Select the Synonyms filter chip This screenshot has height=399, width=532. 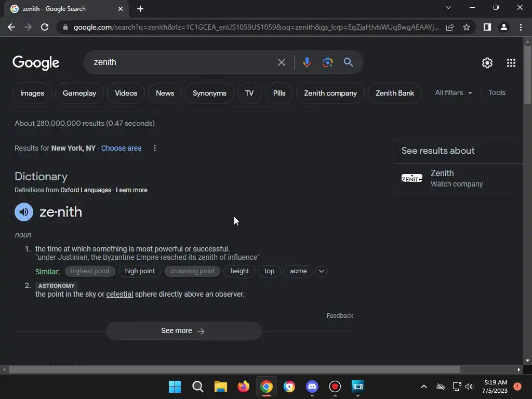tap(209, 93)
